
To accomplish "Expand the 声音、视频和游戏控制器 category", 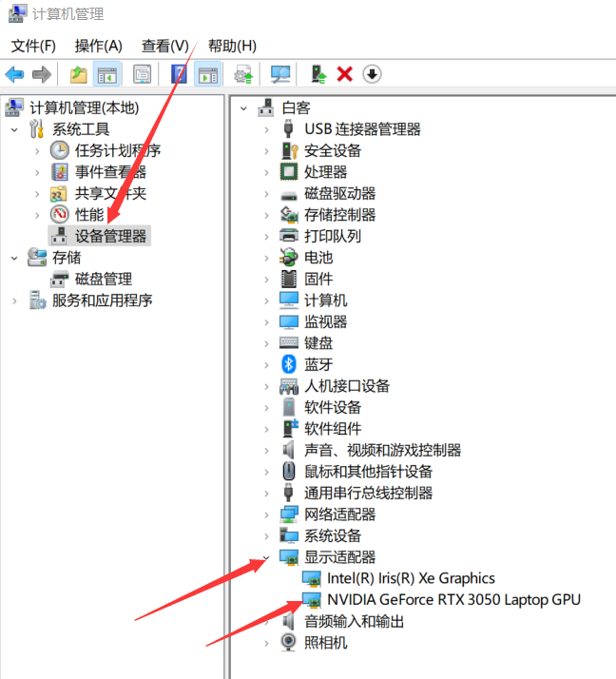I will pos(267,451).
